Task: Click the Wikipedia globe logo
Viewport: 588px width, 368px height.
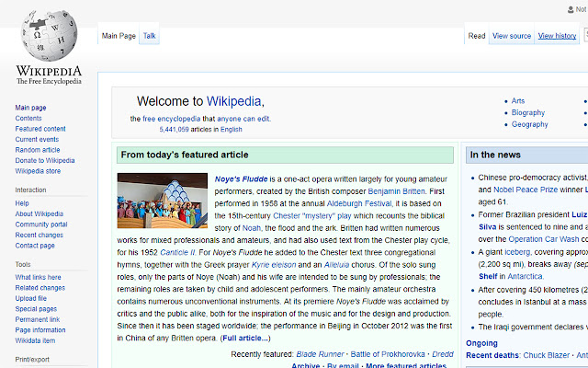Action: pyautogui.click(x=49, y=36)
